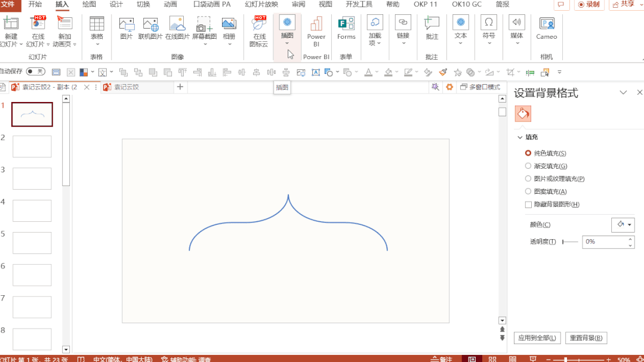Screen dimensions: 644x362
Task: Switch to the 开始 Home tab
Action: point(35,5)
